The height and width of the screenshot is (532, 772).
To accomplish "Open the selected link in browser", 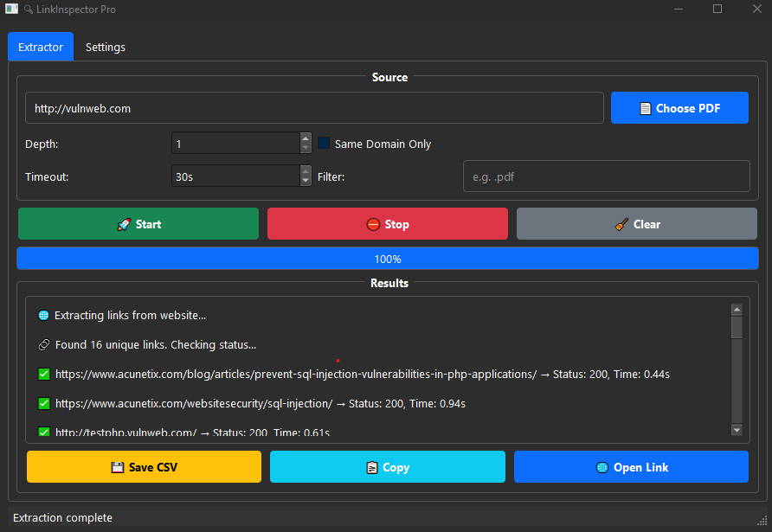I will tap(631, 466).
